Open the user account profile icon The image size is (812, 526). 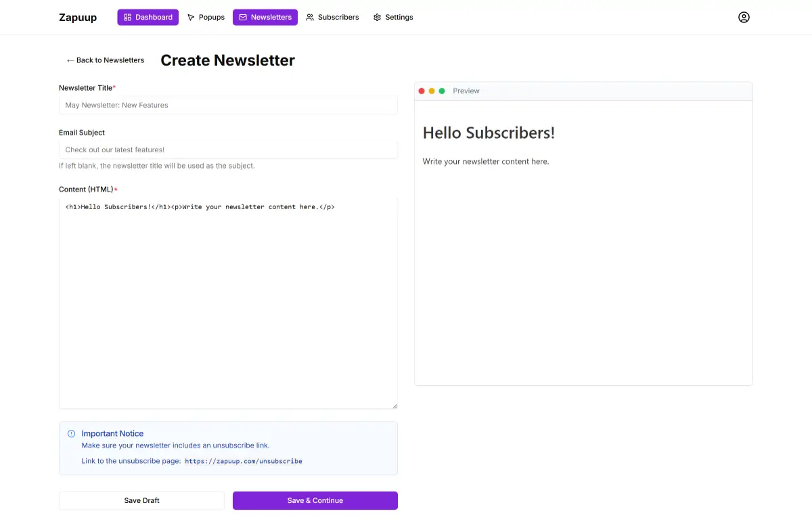pyautogui.click(x=744, y=17)
